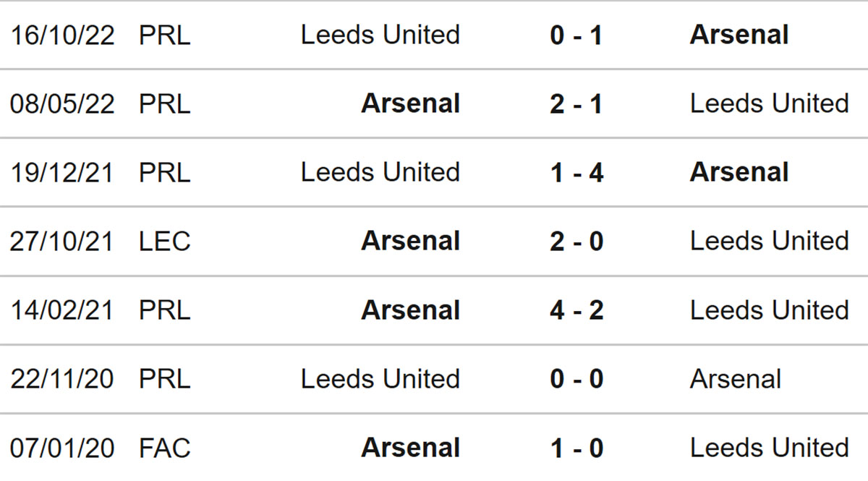This screenshot has width=868, height=481.
Task: Select Leeds United in the 16/10/22 row
Action: [380, 35]
